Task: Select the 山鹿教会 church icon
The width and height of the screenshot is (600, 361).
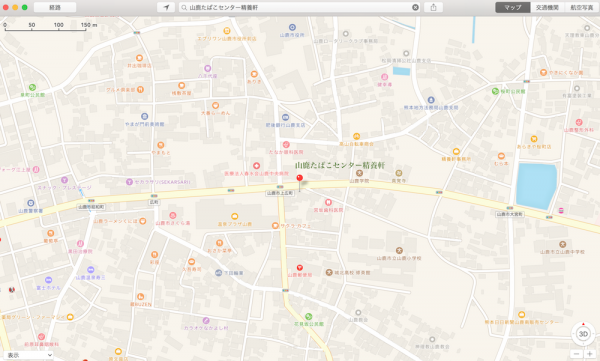Action: tap(358, 313)
